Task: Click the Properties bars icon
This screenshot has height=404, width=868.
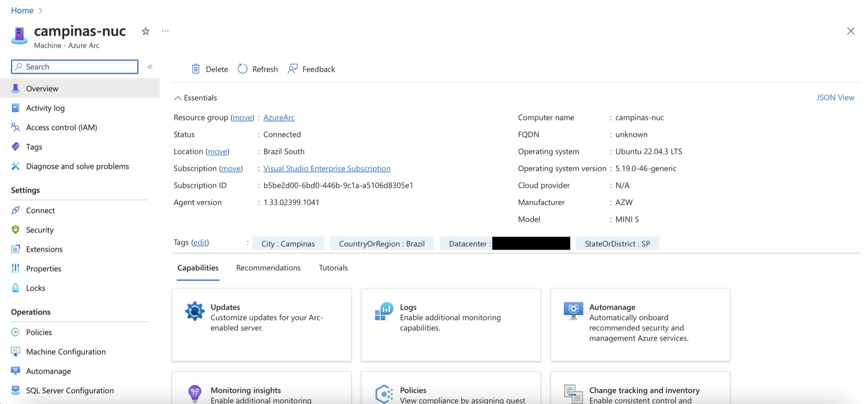Action: pos(15,268)
